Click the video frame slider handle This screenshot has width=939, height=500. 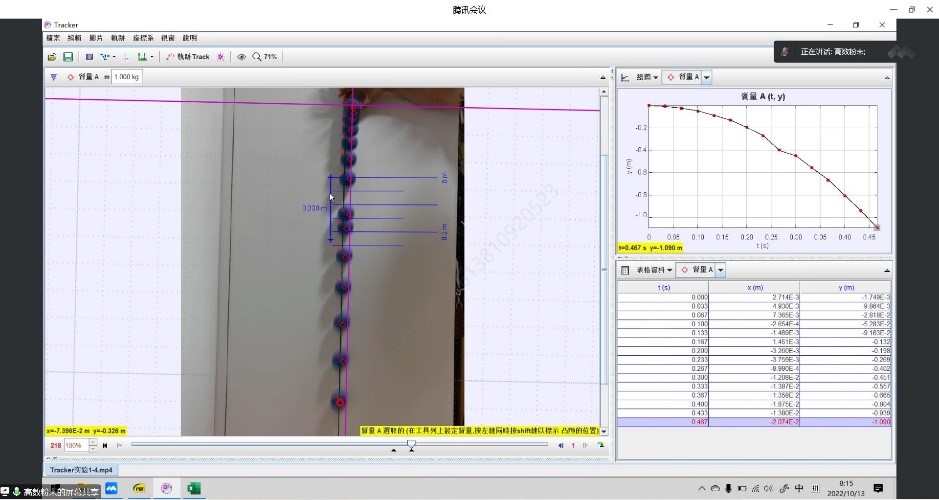pos(411,444)
